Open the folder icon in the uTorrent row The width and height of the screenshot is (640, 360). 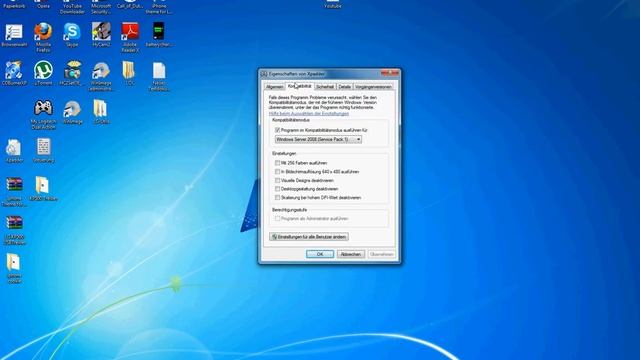[129, 73]
